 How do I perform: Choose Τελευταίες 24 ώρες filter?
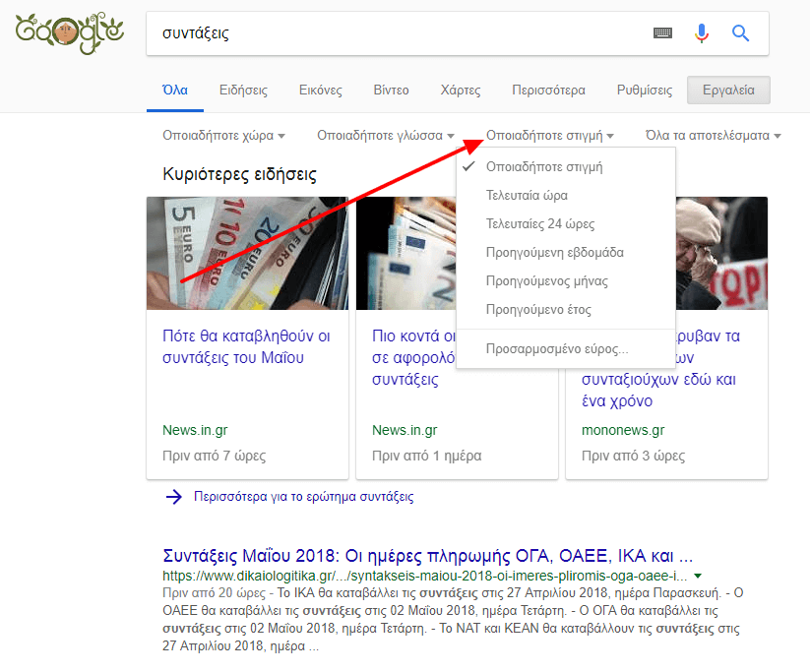(539, 223)
